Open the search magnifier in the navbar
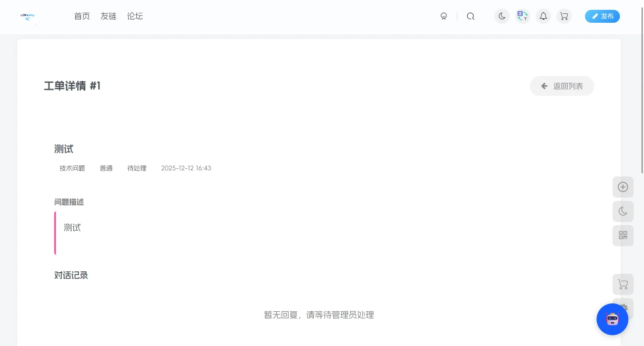The width and height of the screenshot is (644, 346). pyautogui.click(x=470, y=16)
